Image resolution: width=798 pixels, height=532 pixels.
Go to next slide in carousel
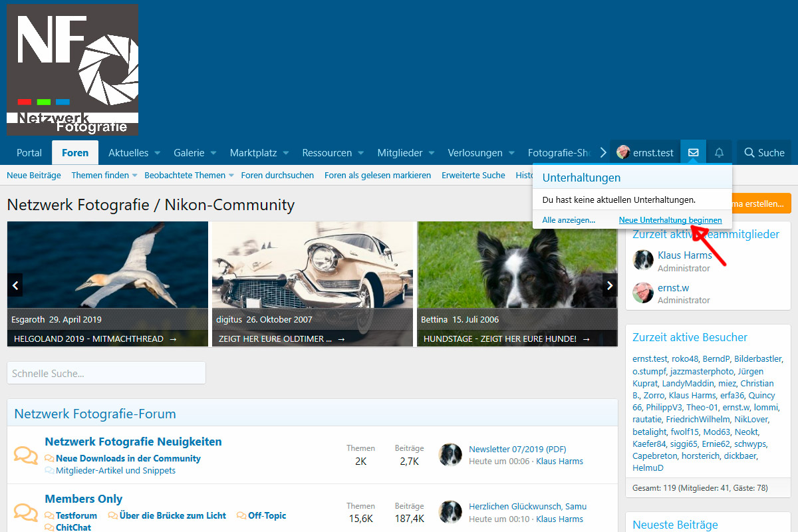tap(610, 285)
